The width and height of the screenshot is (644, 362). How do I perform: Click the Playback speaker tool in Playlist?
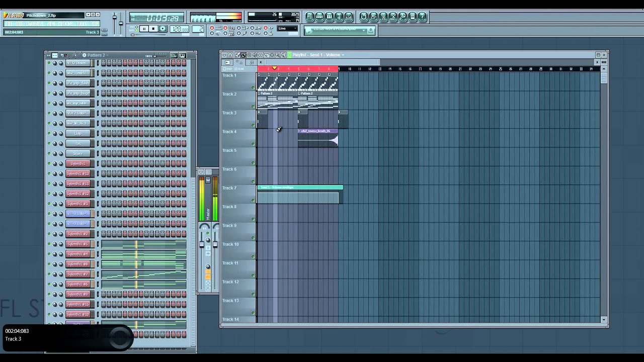point(283,55)
